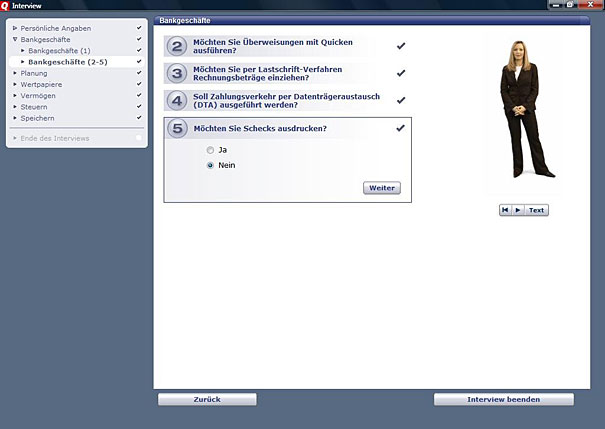
Task: Click the Quicken logo icon in title bar
Action: coord(6,5)
